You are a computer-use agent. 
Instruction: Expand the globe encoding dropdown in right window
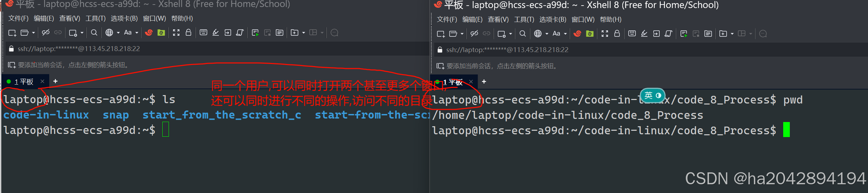(547, 34)
